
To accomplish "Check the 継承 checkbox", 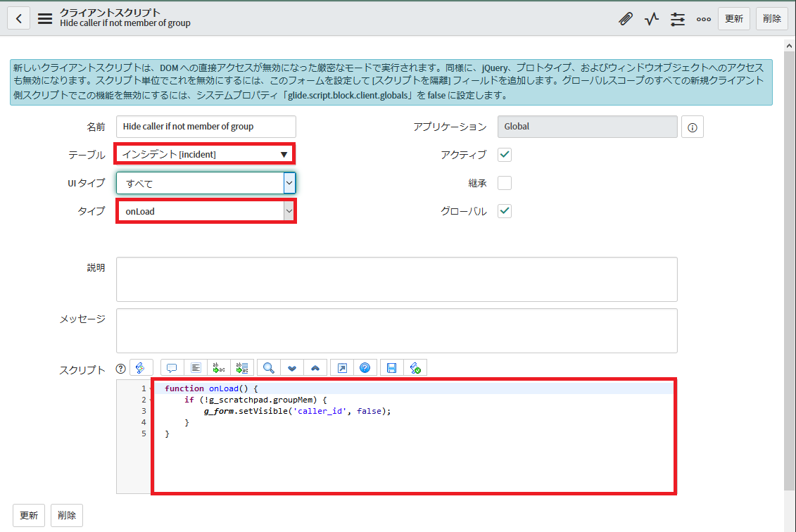I will click(x=505, y=183).
